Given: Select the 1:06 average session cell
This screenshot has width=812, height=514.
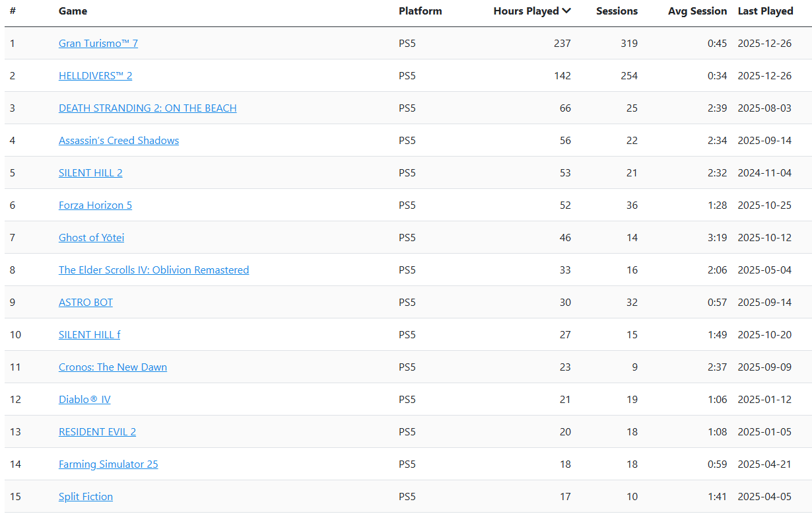Looking at the screenshot, I should tap(717, 400).
